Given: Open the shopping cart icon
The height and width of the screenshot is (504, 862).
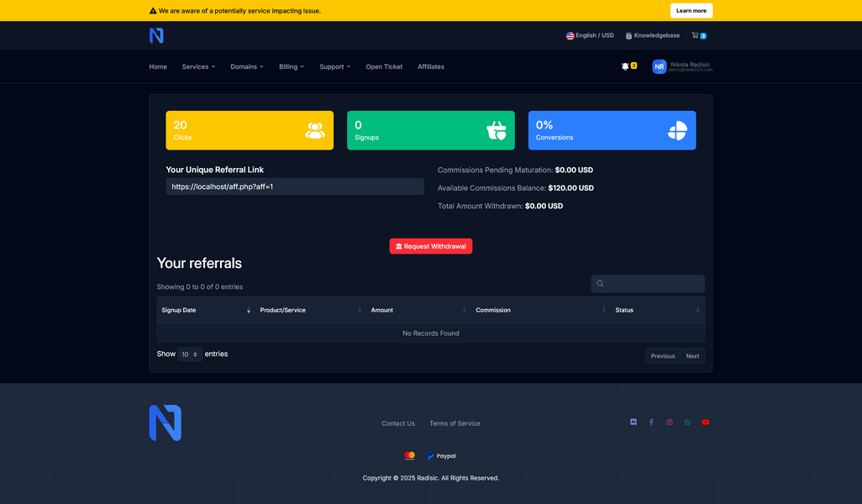Looking at the screenshot, I should [695, 35].
